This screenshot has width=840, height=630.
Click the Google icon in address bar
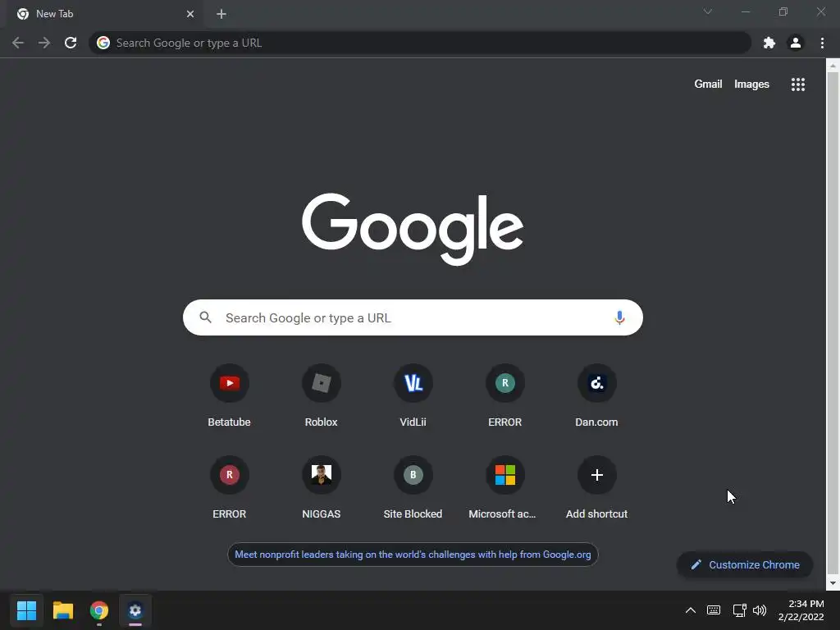[x=103, y=43]
